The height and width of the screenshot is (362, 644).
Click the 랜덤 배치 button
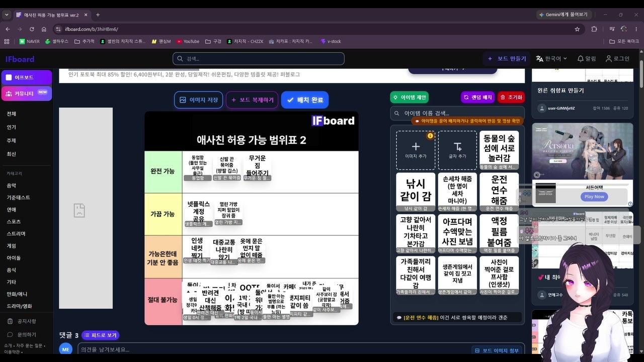478,98
